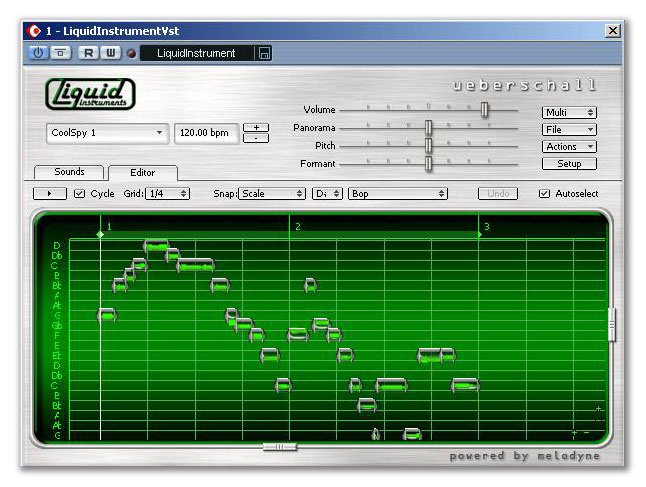Open the Grid 1/4 dropdown

click(167, 194)
